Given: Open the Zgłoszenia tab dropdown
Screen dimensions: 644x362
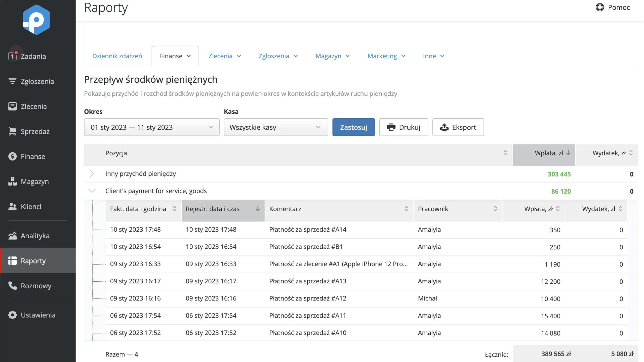Looking at the screenshot, I should coord(278,56).
